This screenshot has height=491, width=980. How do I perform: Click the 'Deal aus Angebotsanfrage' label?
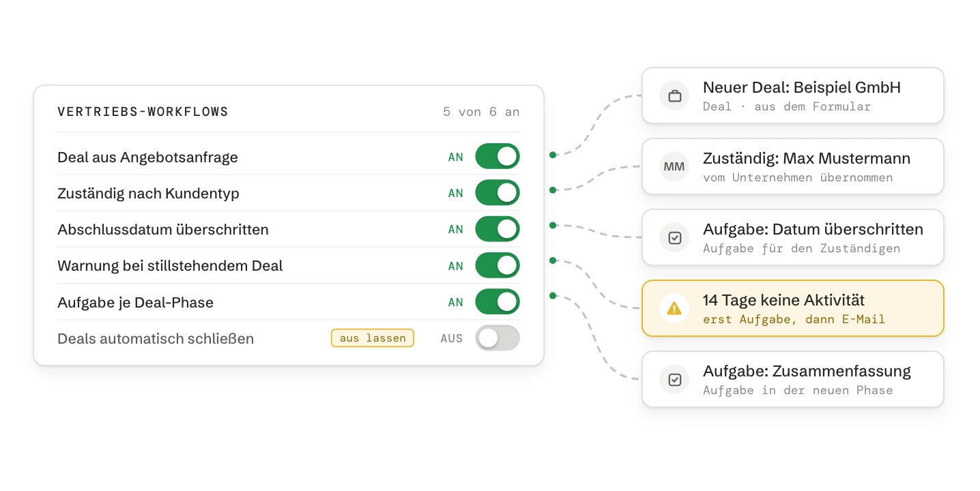(x=147, y=157)
